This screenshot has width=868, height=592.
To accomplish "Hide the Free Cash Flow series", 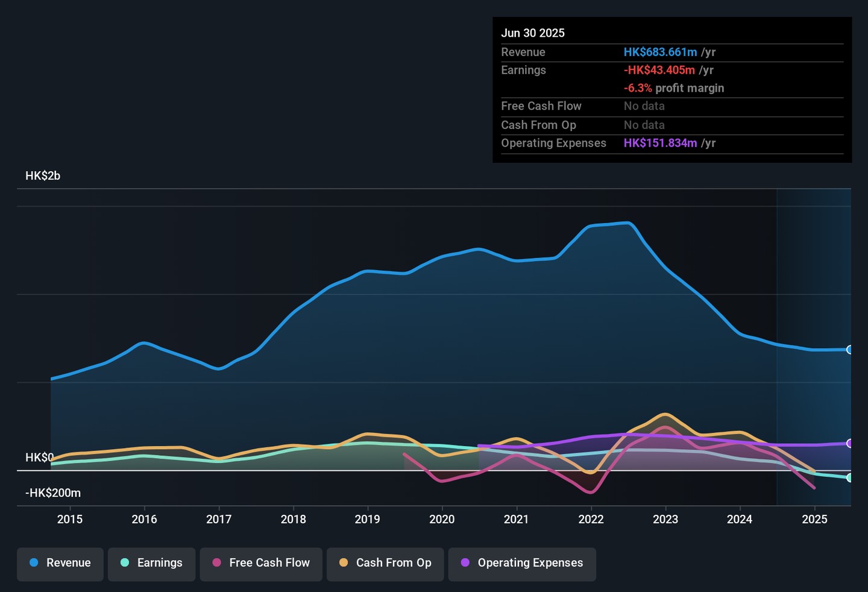I will pos(261,563).
